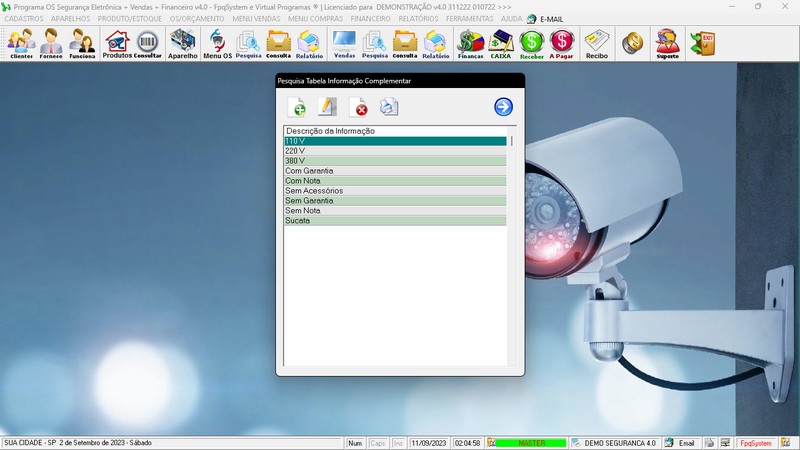Viewport: 800px width, 450px height.
Task: Open the CAIXA toolbar icon
Action: coord(501,44)
